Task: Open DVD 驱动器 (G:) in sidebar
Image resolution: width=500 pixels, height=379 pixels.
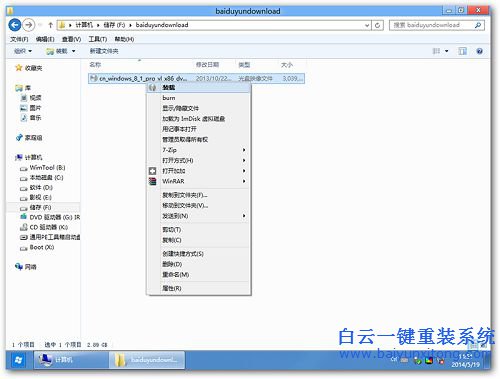Action: [x=50, y=217]
